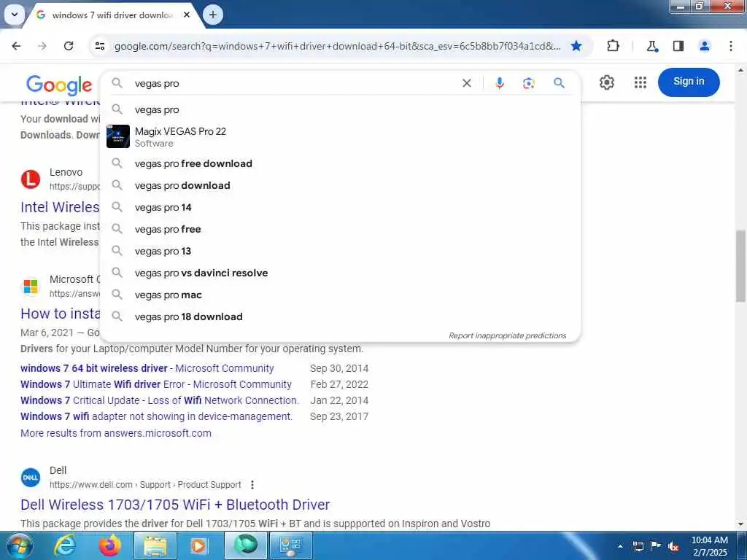Choose 'vegas pro 13' suggestion

pos(341,251)
